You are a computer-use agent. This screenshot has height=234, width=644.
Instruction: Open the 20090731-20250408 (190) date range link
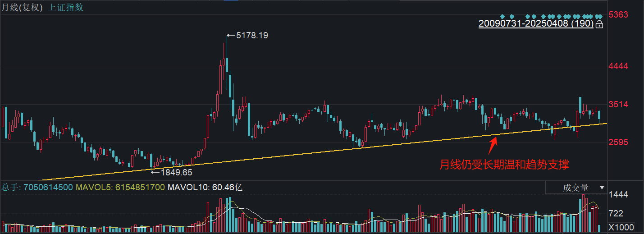pos(536,24)
